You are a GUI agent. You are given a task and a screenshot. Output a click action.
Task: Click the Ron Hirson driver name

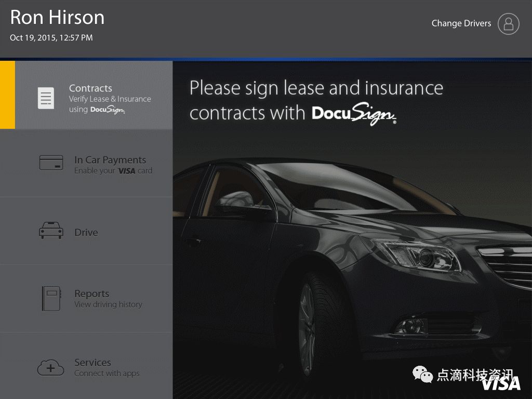(x=57, y=17)
